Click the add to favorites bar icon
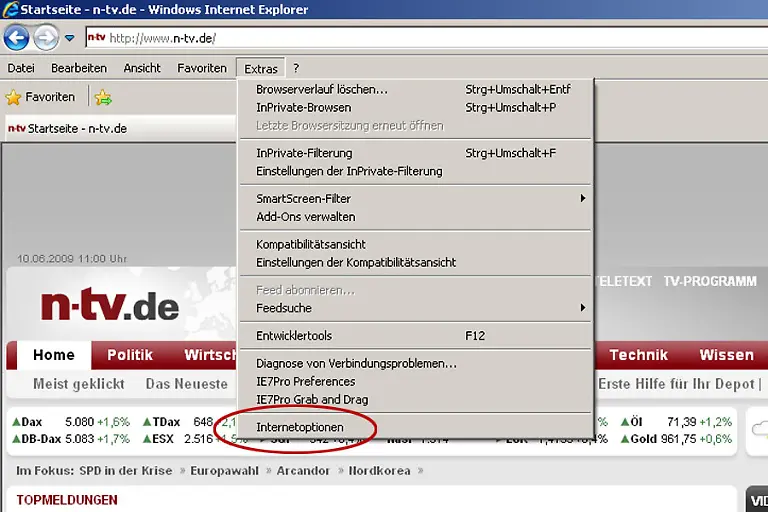 tap(103, 97)
